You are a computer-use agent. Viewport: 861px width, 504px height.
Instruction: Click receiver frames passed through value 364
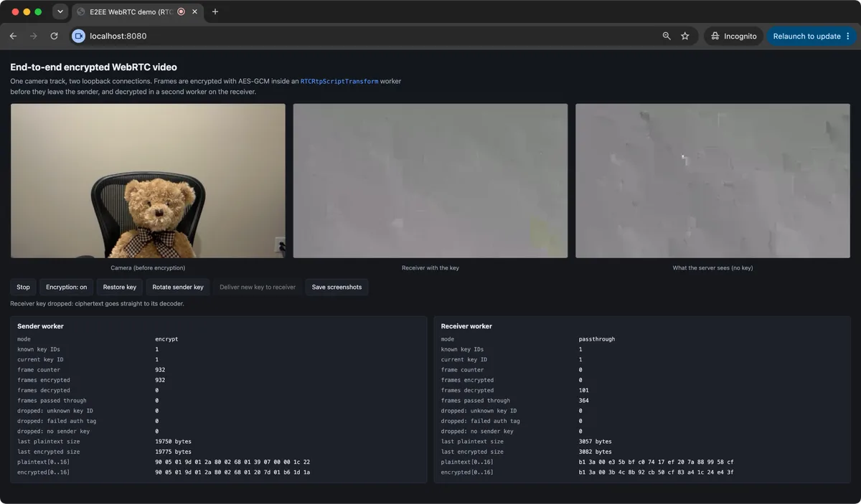[x=584, y=401]
